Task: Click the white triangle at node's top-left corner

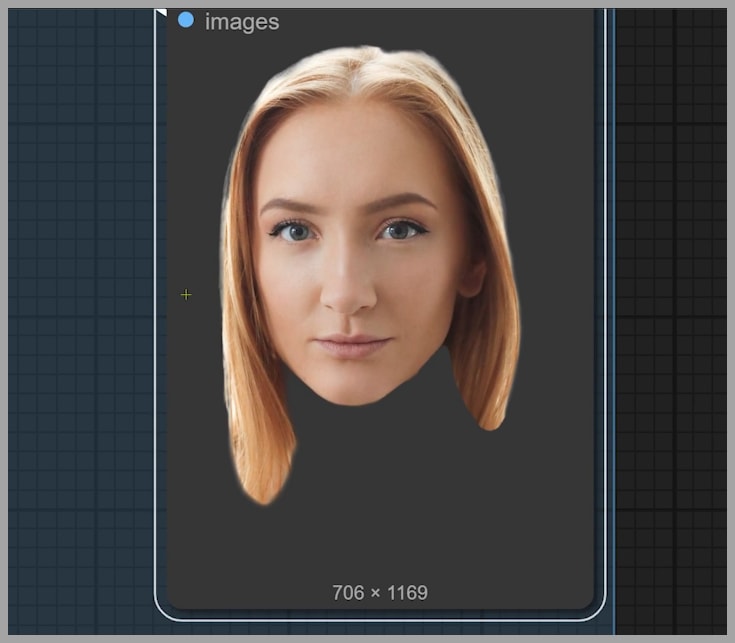Action: coord(161,13)
